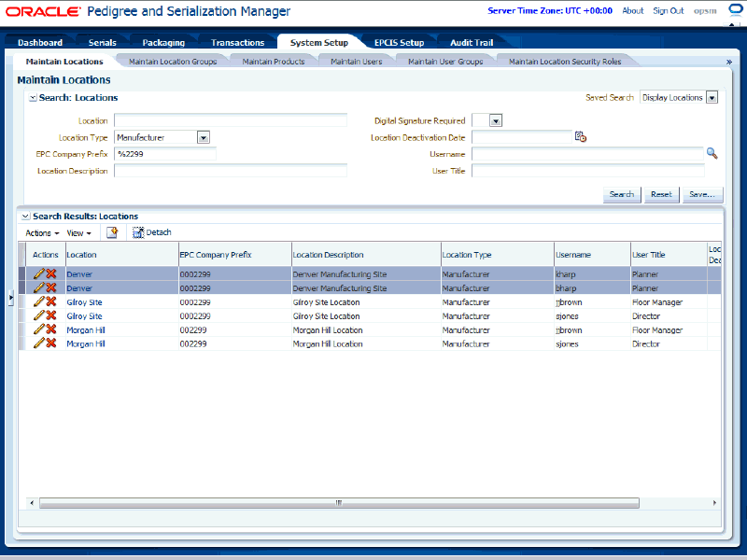Click the Detach table button
This screenshot has height=560, width=747.
point(152,232)
